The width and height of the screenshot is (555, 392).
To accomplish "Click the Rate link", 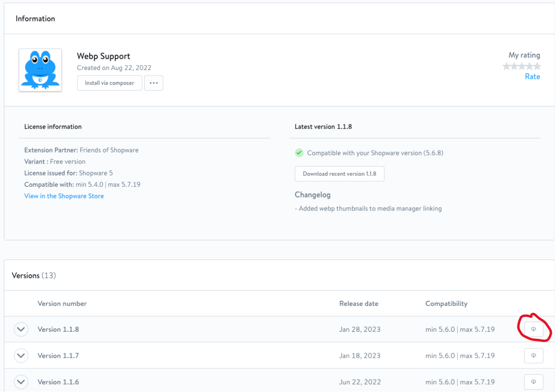I will click(x=532, y=77).
